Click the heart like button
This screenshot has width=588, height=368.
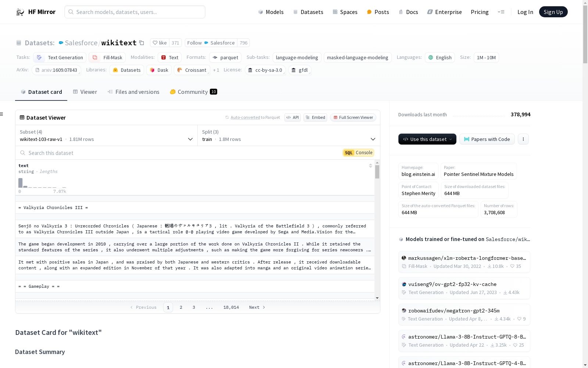pyautogui.click(x=160, y=43)
